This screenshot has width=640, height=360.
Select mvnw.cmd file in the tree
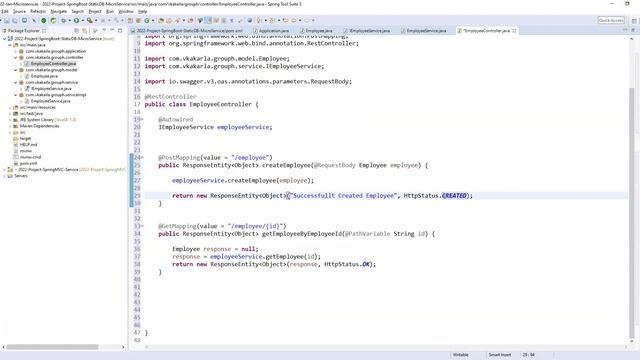[30, 157]
